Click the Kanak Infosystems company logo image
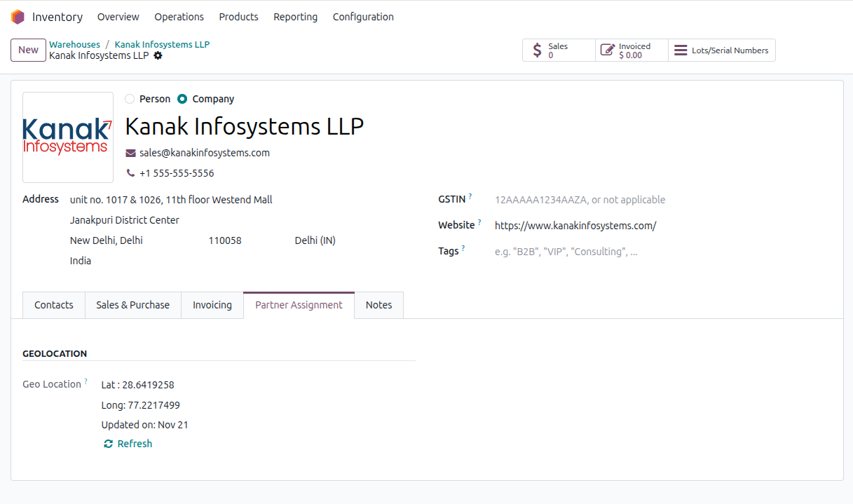 tap(68, 137)
